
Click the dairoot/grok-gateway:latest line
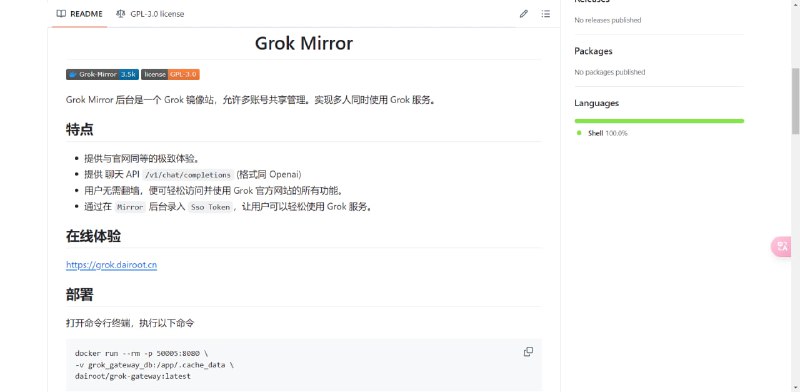133,376
